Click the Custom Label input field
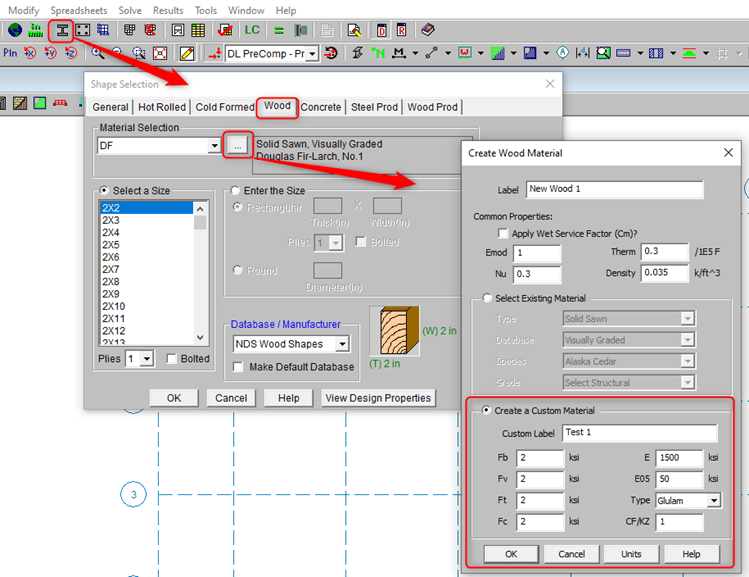The image size is (749, 577). click(x=640, y=433)
